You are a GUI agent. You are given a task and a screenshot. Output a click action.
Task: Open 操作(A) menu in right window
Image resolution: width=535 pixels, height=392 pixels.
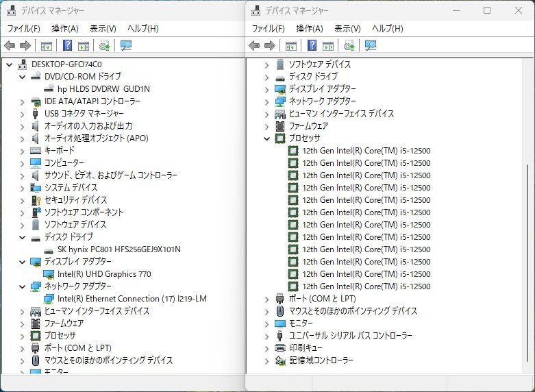310,28
